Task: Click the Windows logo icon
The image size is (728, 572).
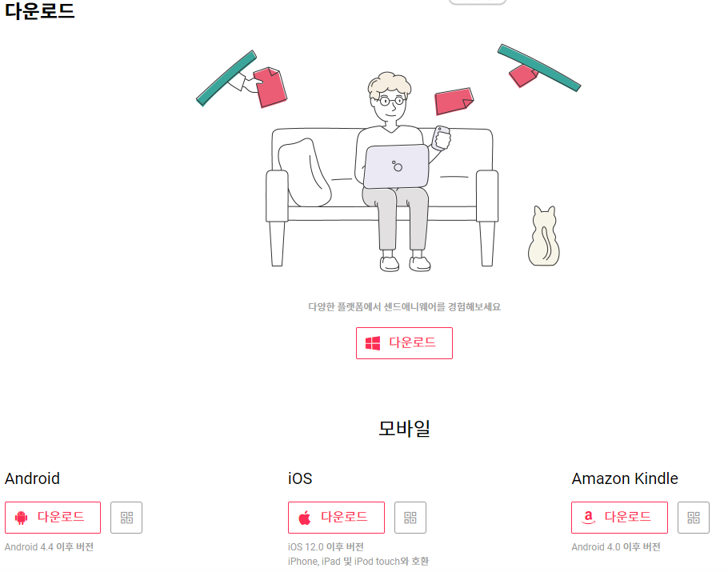Action: coord(373,343)
